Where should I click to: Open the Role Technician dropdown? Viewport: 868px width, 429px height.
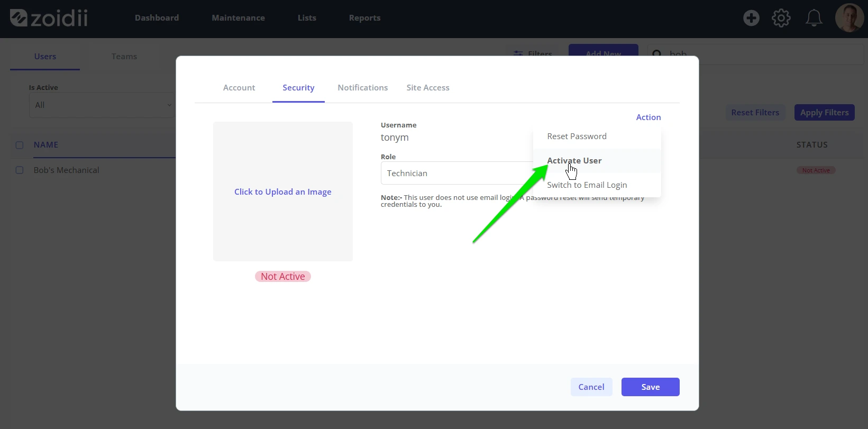coord(458,173)
